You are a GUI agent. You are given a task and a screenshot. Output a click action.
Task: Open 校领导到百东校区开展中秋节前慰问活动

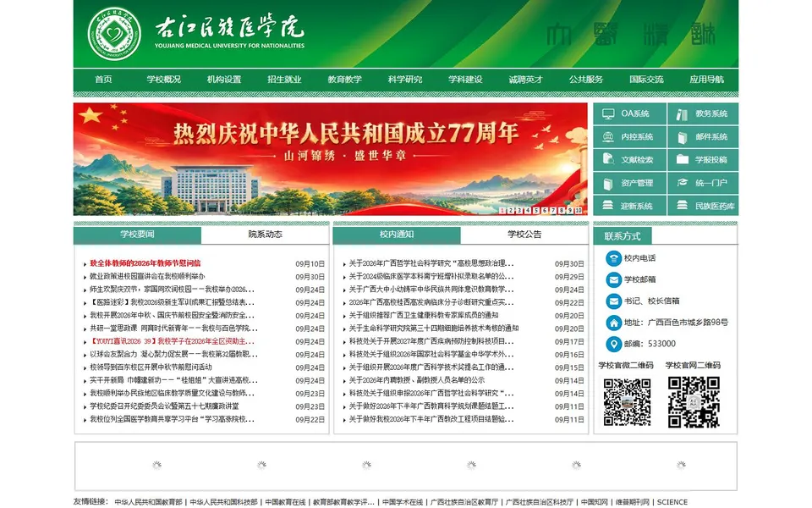pos(151,367)
